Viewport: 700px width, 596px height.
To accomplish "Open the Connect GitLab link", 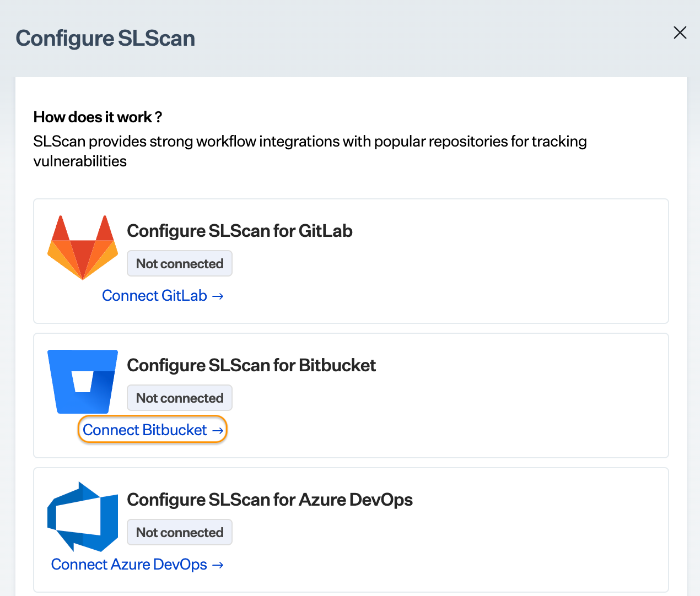I will tap(163, 296).
